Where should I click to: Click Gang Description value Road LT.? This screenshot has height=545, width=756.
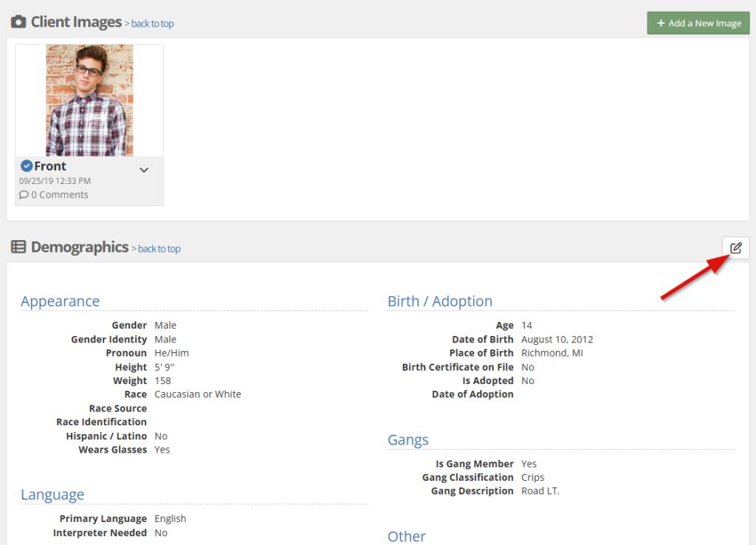540,491
